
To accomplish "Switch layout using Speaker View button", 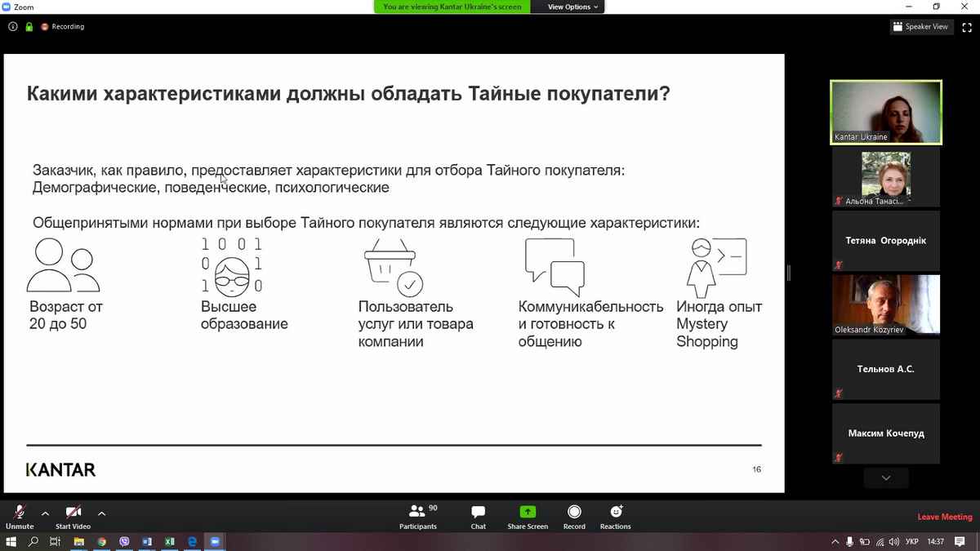I will (920, 27).
